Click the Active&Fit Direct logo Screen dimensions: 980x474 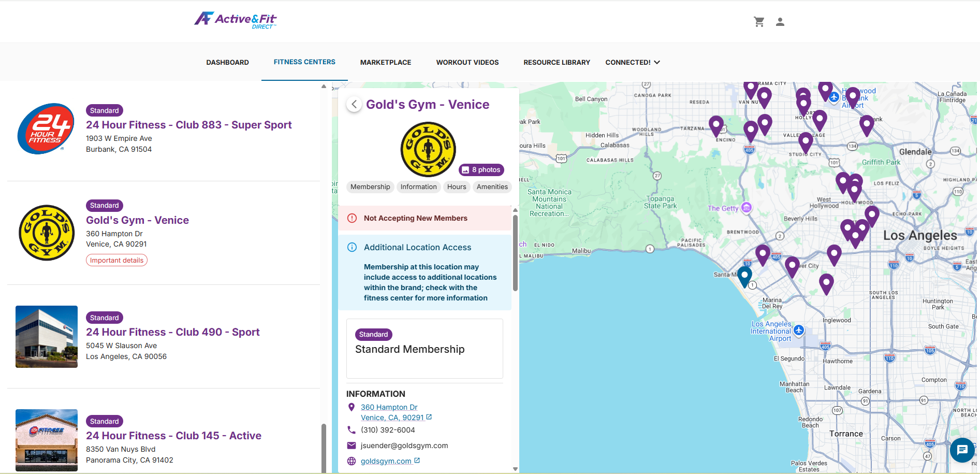coord(236,20)
